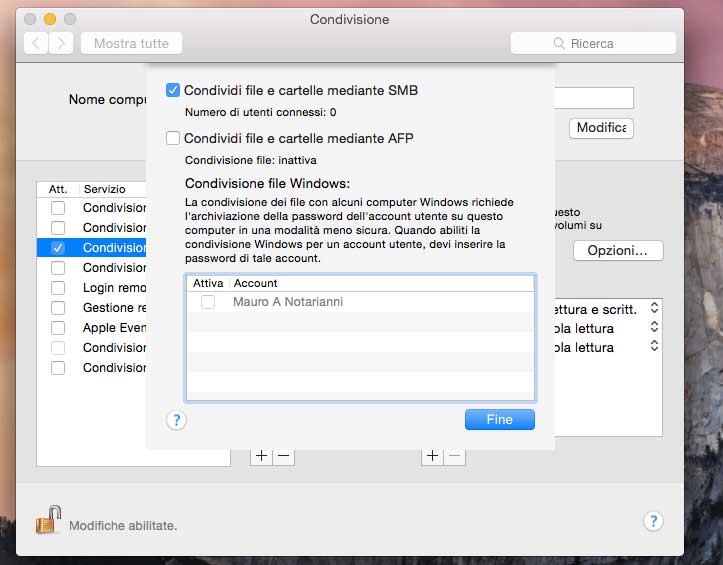This screenshot has width=723, height=565.
Task: Click the Ricerca search field
Action: [593, 43]
